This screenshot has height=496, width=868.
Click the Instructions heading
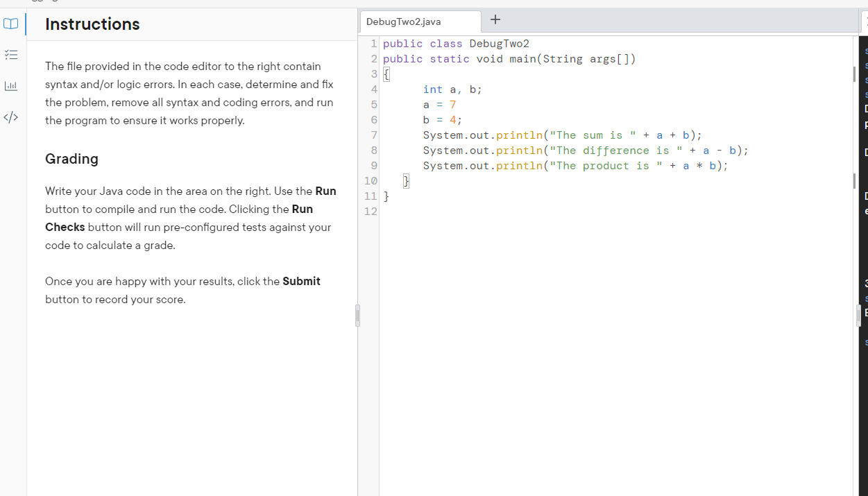coord(92,24)
